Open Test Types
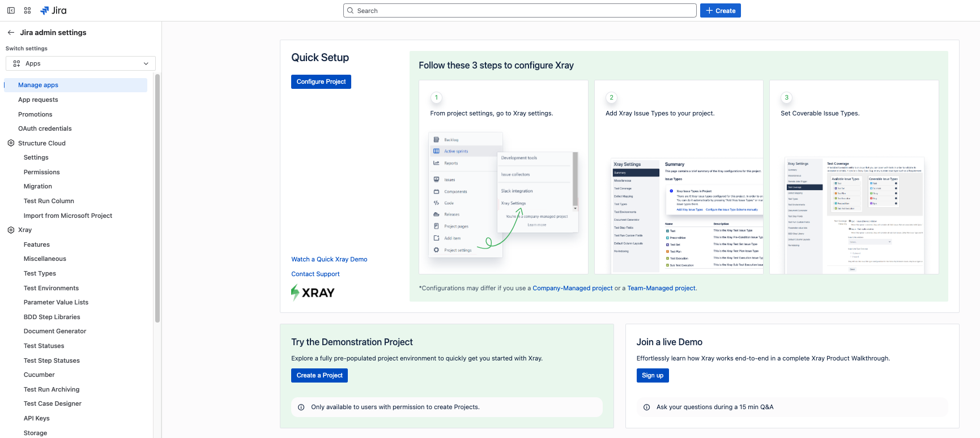The width and height of the screenshot is (980, 438). tap(40, 273)
